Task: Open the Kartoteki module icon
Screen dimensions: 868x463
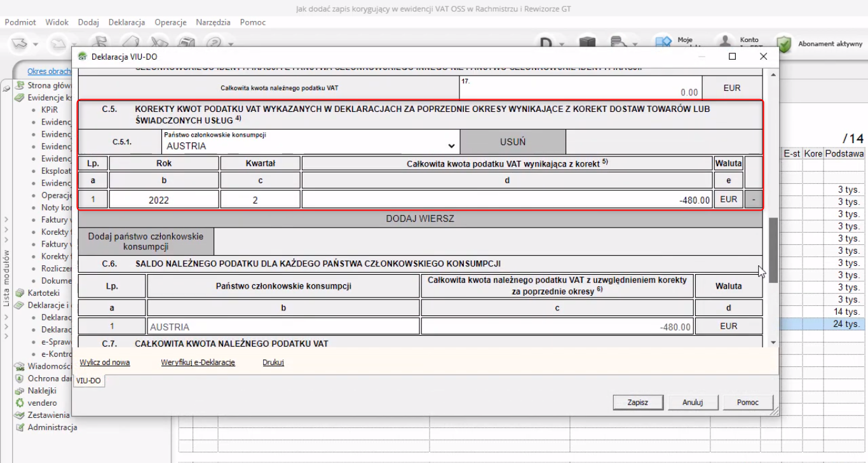Action: tap(20, 293)
